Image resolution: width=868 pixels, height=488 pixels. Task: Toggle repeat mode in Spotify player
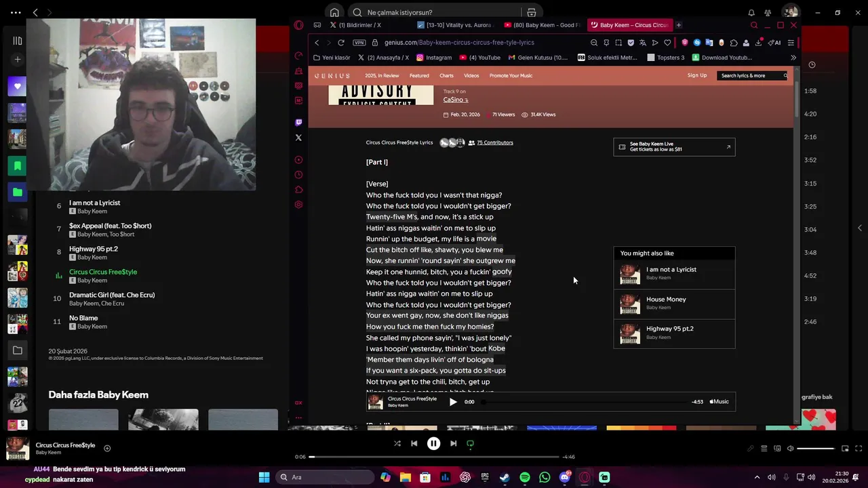[x=470, y=443]
